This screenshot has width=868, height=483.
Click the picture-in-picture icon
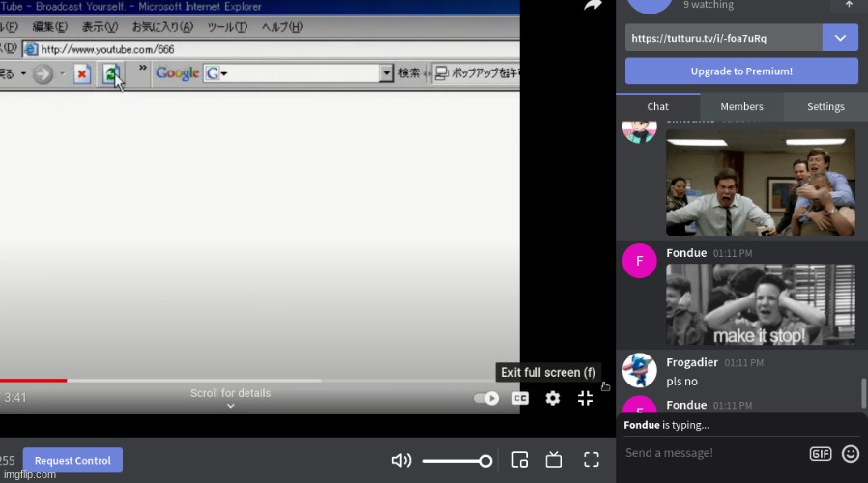click(x=520, y=460)
